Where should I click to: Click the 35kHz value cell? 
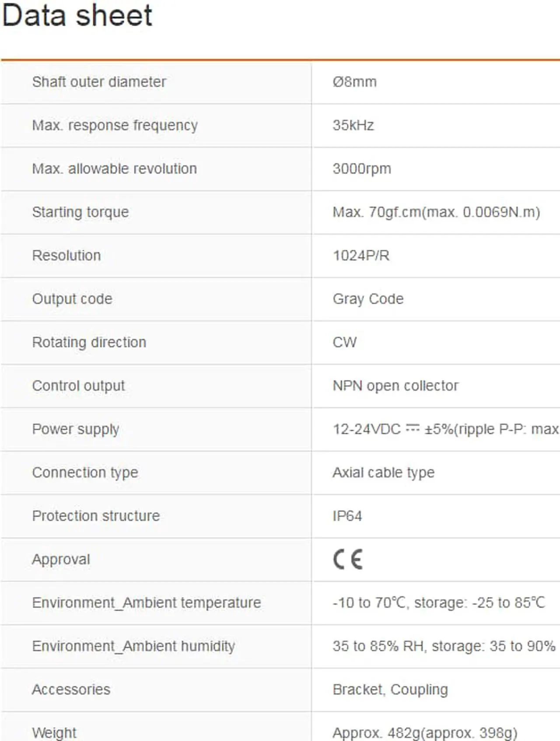point(436,126)
